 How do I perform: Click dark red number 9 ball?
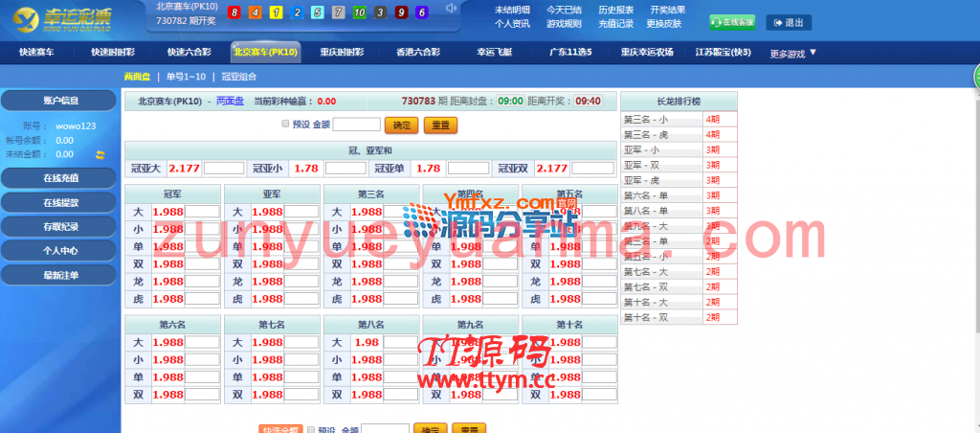tap(401, 12)
